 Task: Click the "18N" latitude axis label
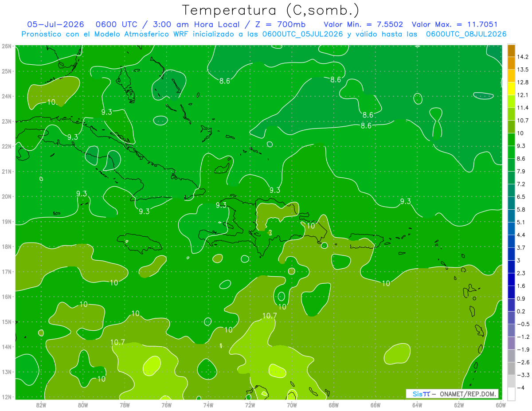[6, 247]
